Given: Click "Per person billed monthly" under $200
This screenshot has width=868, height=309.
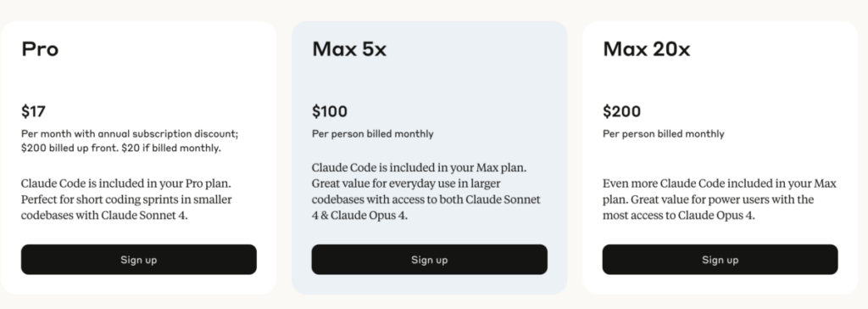Looking at the screenshot, I should [663, 133].
